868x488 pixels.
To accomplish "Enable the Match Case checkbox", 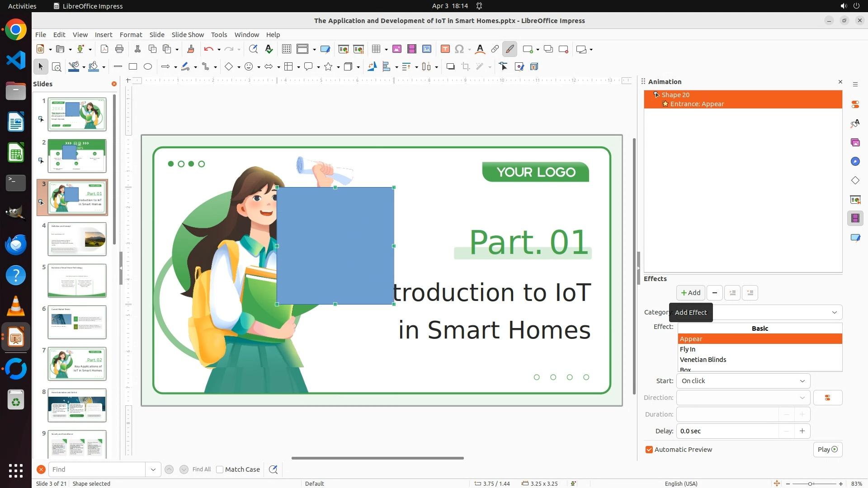I will [x=220, y=469].
